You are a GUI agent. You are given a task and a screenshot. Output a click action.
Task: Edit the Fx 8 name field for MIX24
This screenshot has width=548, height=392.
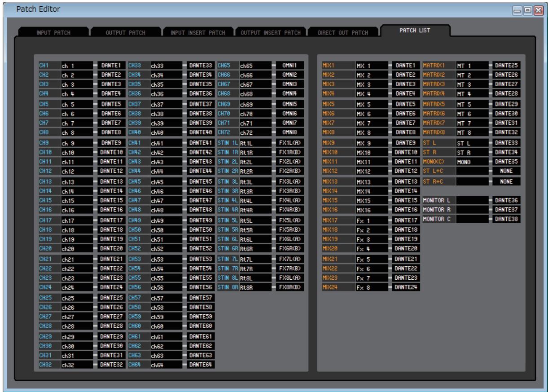pos(371,286)
